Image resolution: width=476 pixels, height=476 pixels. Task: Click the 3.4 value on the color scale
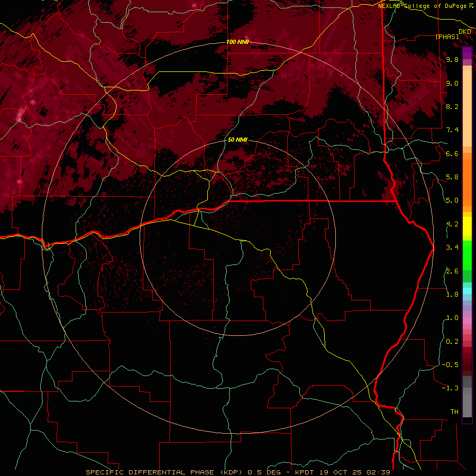pyautogui.click(x=452, y=248)
